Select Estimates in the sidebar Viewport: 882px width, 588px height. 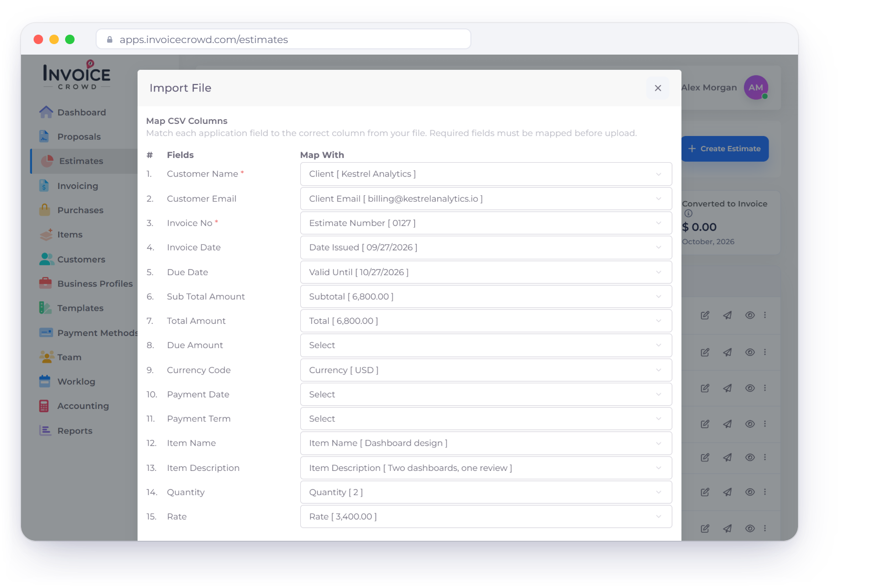[x=84, y=161]
